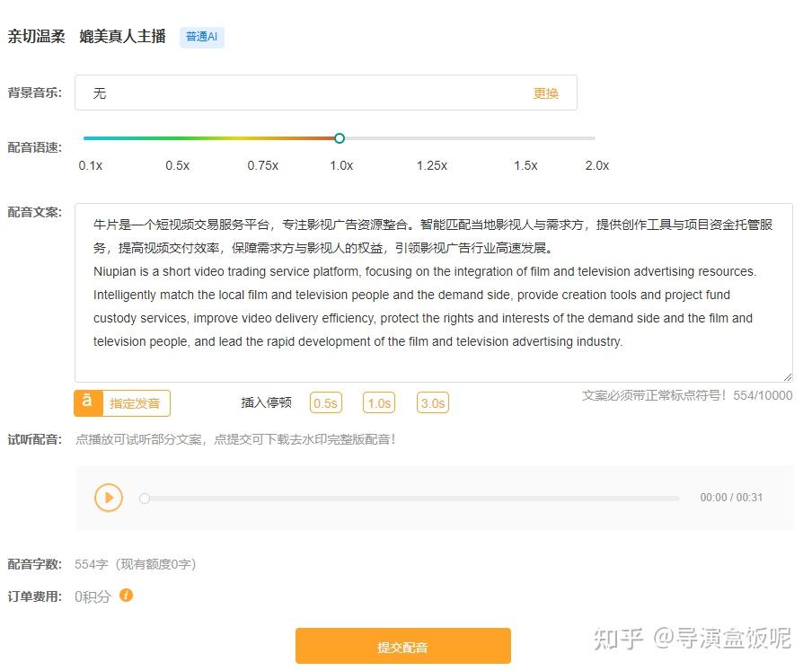Click the speech speed slider handle at 1.0x
This screenshot has height=671, width=812.
coord(340,137)
